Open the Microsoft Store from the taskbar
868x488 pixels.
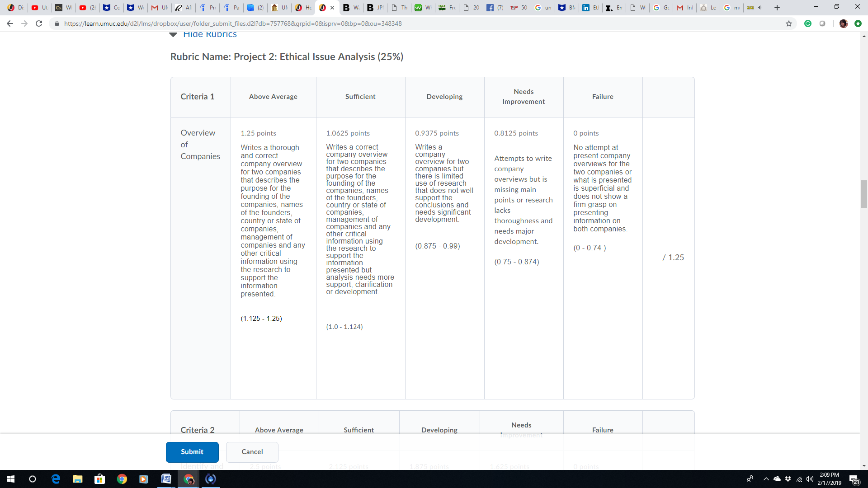click(99, 479)
